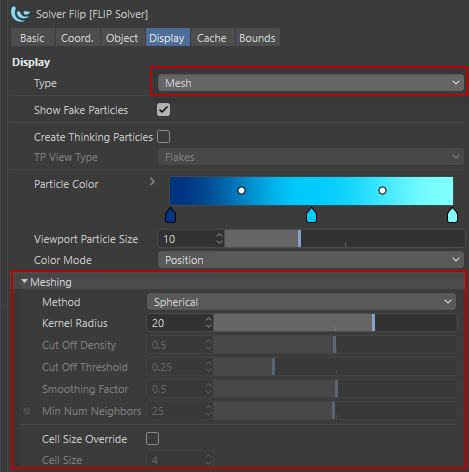The height and width of the screenshot is (472, 469).
Task: Click the left gradient bias handle
Action: click(241, 190)
